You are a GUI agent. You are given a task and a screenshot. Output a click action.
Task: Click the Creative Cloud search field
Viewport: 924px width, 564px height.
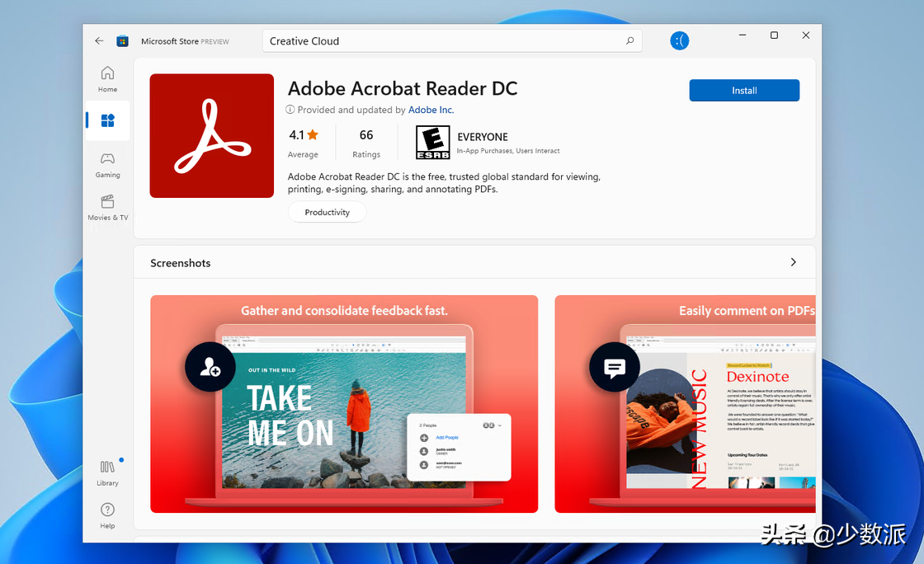pos(452,40)
